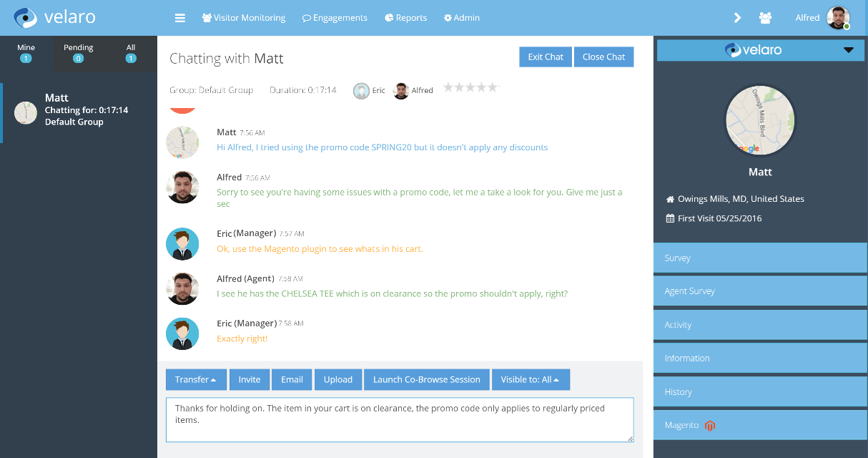The image size is (868, 458).
Task: Click Eric's avatar in chat participants
Action: (361, 90)
